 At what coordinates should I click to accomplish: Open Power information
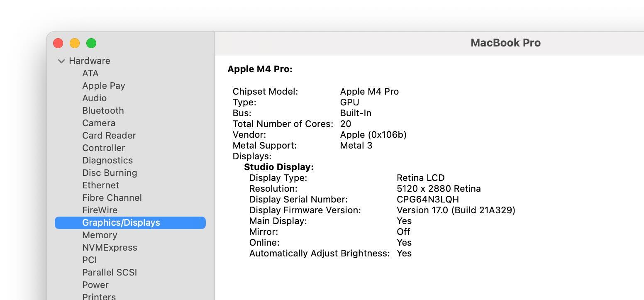[95, 285]
